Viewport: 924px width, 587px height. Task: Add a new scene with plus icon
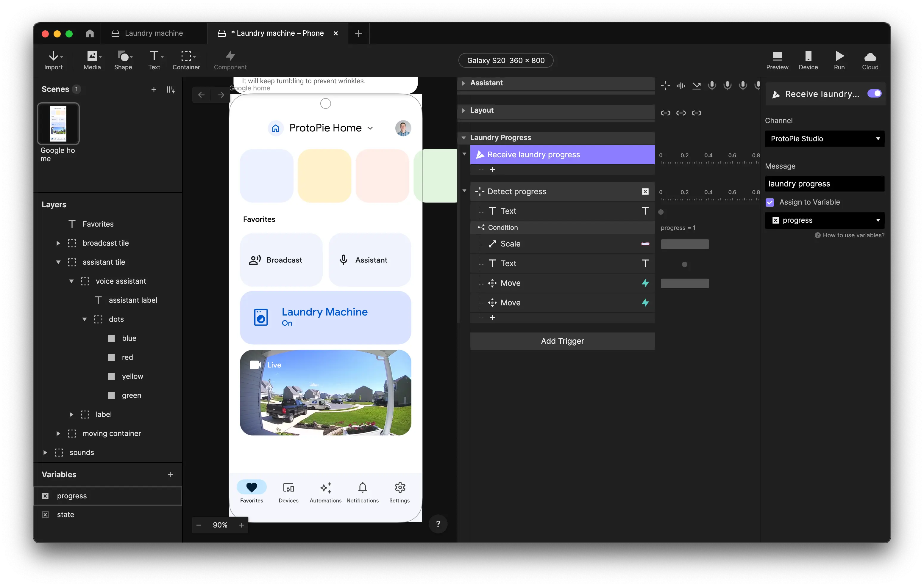154,89
